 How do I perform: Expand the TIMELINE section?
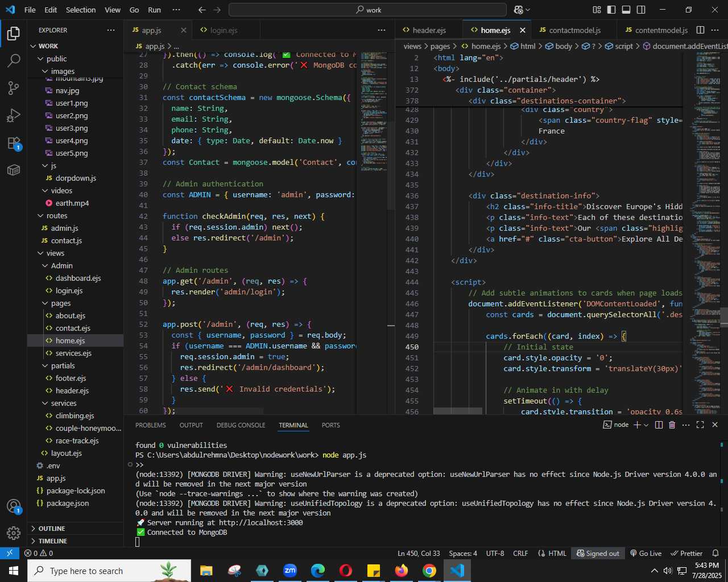75,541
